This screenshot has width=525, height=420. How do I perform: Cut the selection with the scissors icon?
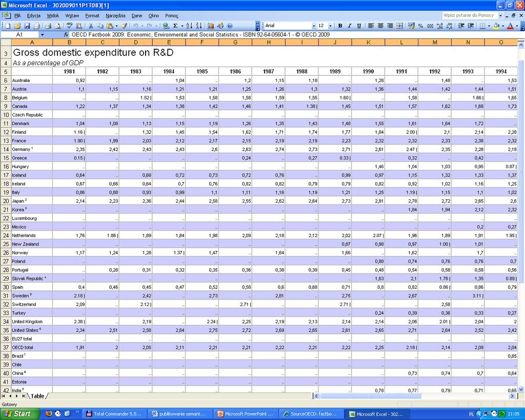coord(90,26)
